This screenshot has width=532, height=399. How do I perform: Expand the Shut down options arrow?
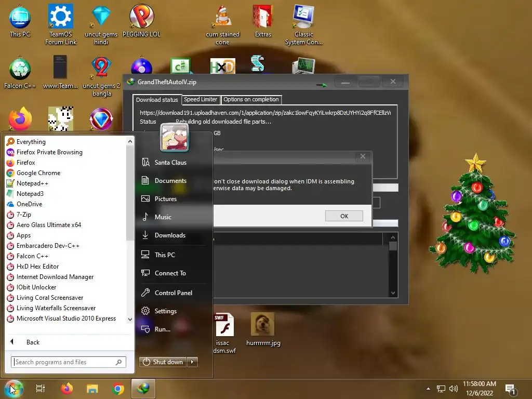point(192,362)
